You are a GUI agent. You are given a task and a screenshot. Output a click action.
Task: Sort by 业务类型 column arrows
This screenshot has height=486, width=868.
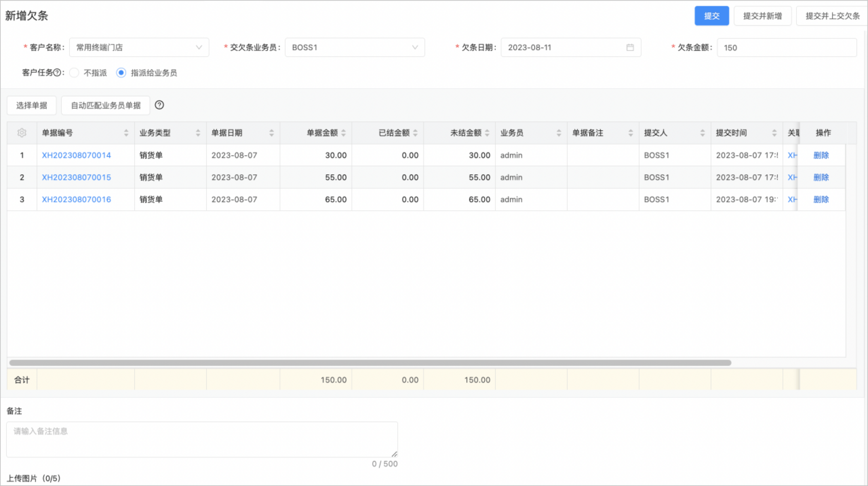[198, 133]
